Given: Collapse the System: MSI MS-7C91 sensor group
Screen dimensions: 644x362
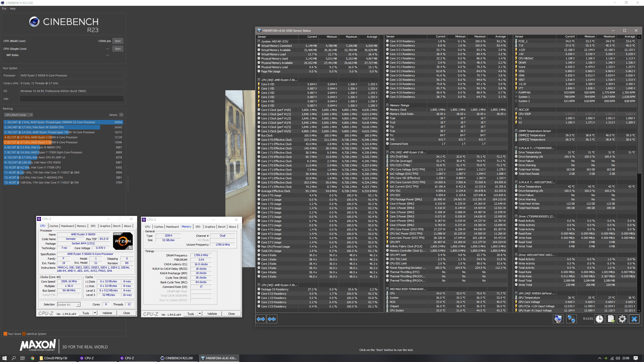Looking at the screenshot, I should pos(259,41).
